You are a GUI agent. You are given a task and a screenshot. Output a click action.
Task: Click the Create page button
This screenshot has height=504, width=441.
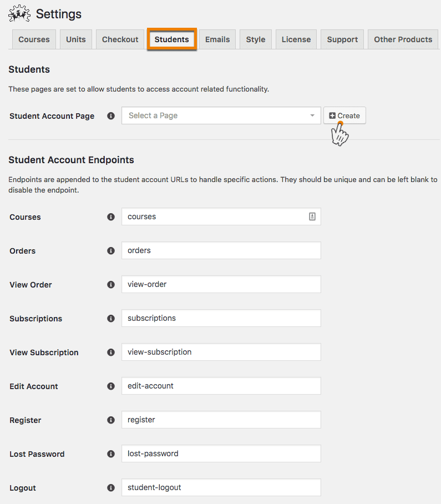click(x=344, y=115)
